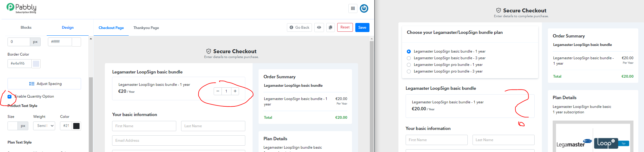Click the Email Address field
644x152 pixels.
[179, 141]
